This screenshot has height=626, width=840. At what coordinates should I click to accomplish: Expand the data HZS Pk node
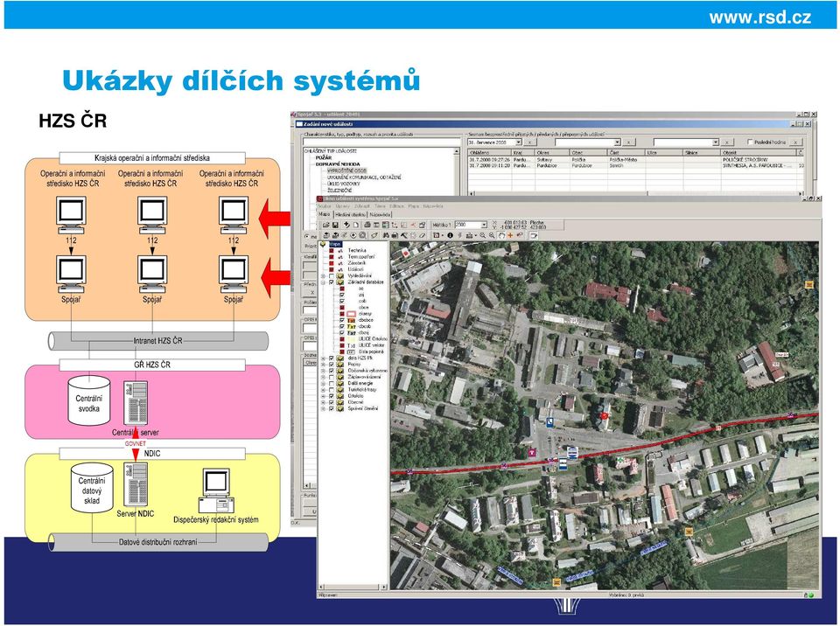pyautogui.click(x=323, y=358)
